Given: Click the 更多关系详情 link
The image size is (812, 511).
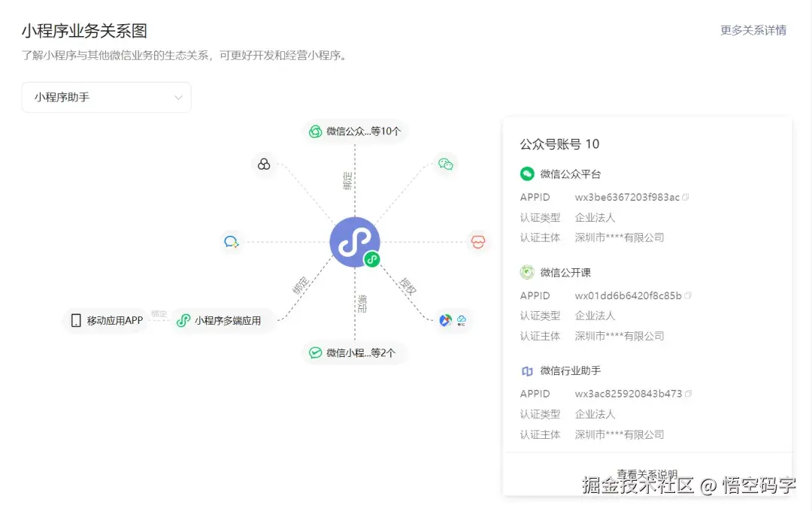Looking at the screenshot, I should (x=753, y=31).
